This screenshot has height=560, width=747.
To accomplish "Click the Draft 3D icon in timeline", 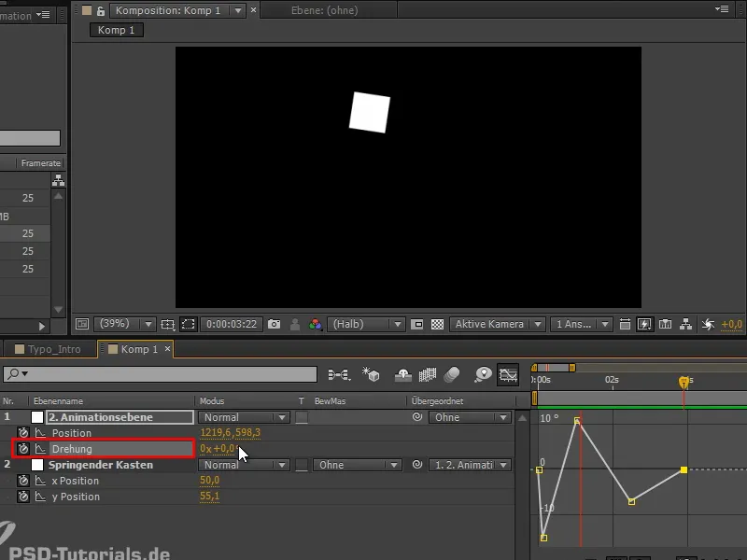I will coord(372,374).
